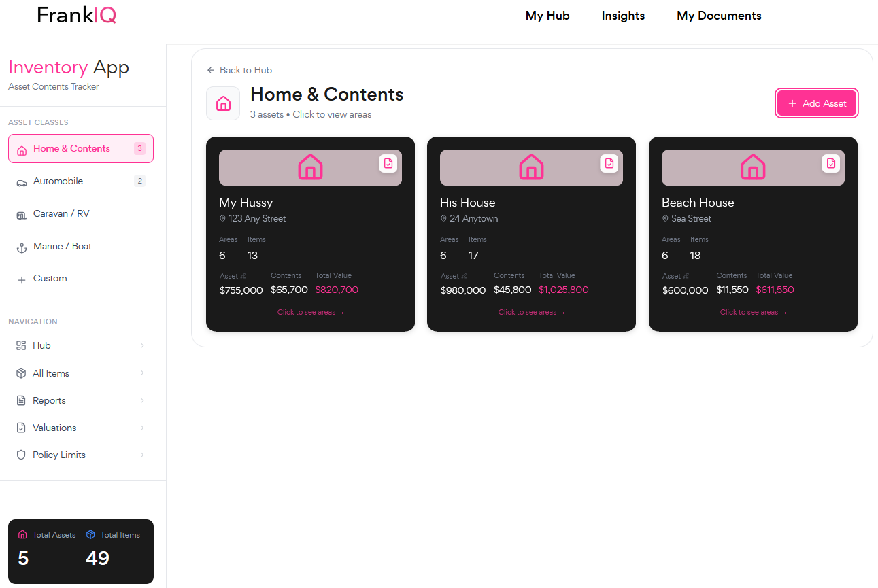Expand the All Items chevron arrow
This screenshot has height=588, width=878.
click(142, 373)
